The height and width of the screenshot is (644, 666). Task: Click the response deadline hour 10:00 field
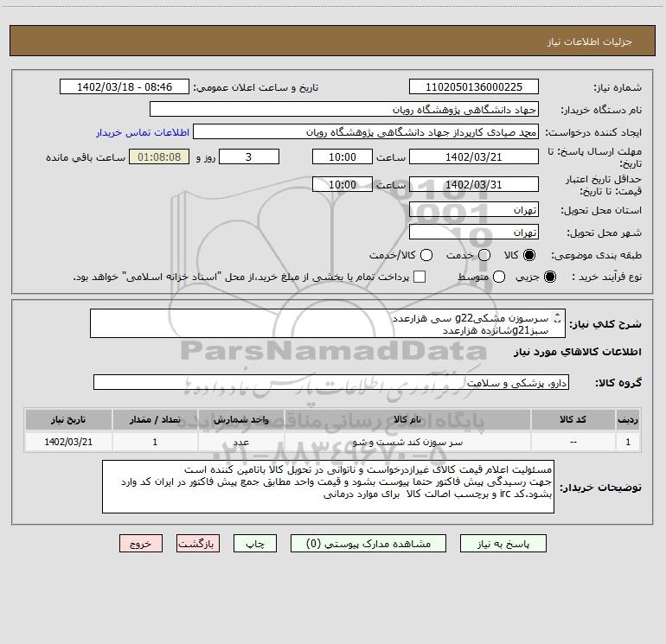[x=343, y=156]
